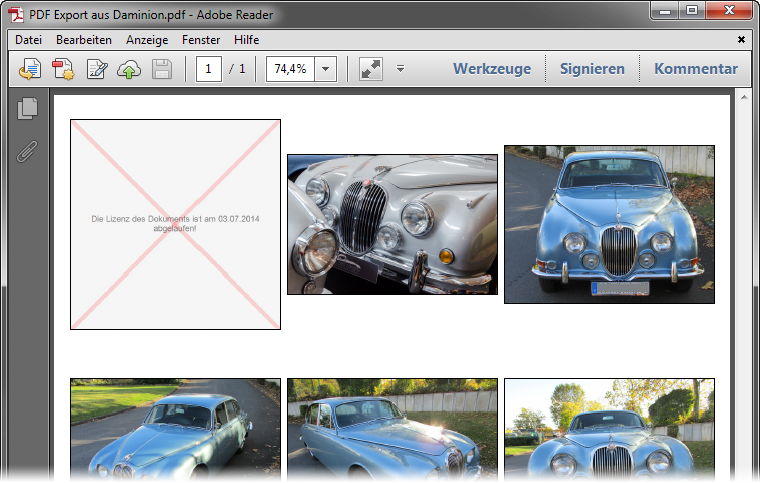
Task: Click the grayed-out floppy disk save icon
Action: coord(162,69)
